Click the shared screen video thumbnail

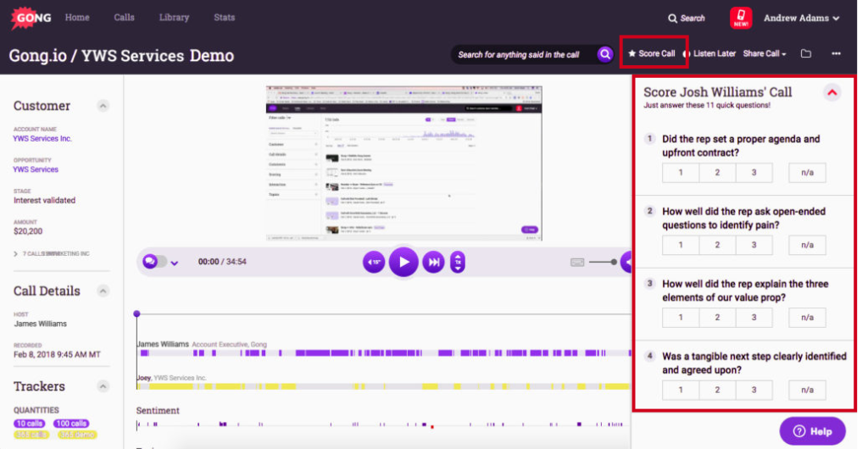click(x=403, y=164)
